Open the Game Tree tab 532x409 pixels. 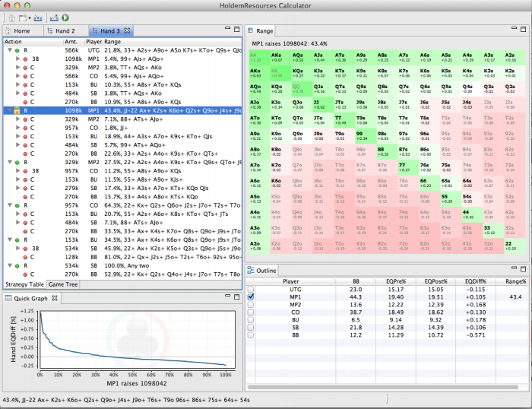point(63,284)
